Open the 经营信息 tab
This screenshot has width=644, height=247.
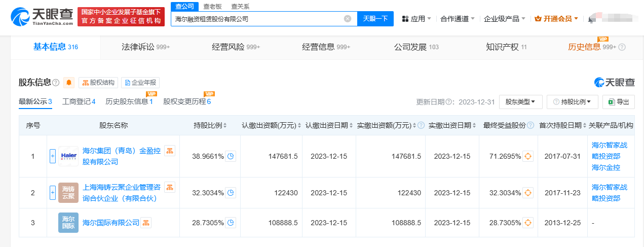coord(326,47)
